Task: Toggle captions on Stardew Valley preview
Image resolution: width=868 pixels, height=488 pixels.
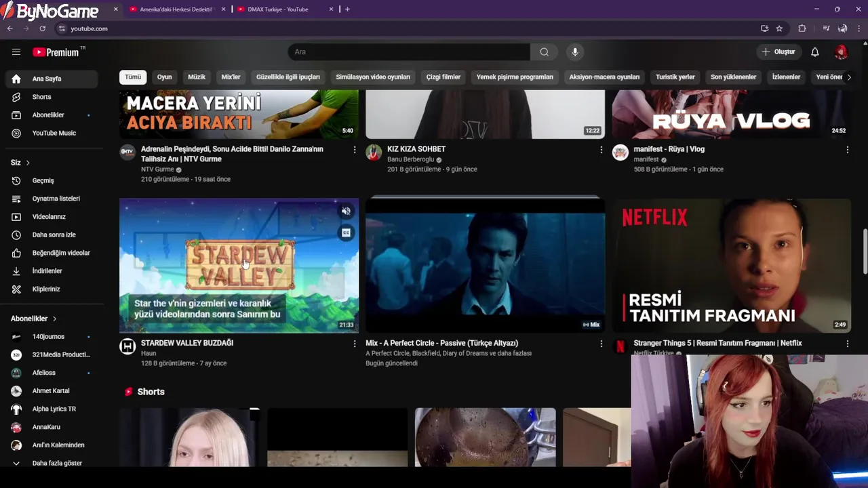Action: pyautogui.click(x=346, y=233)
